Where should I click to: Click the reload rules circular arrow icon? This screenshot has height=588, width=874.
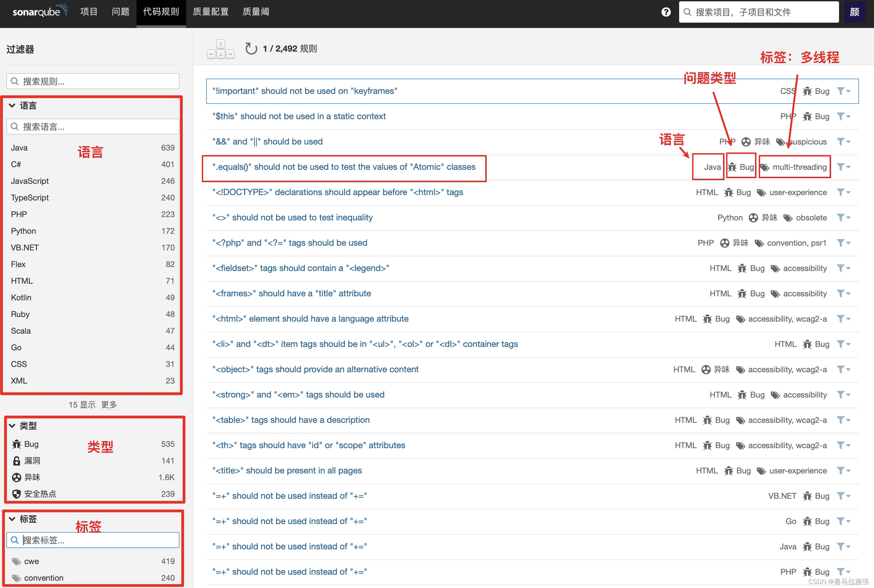point(251,48)
